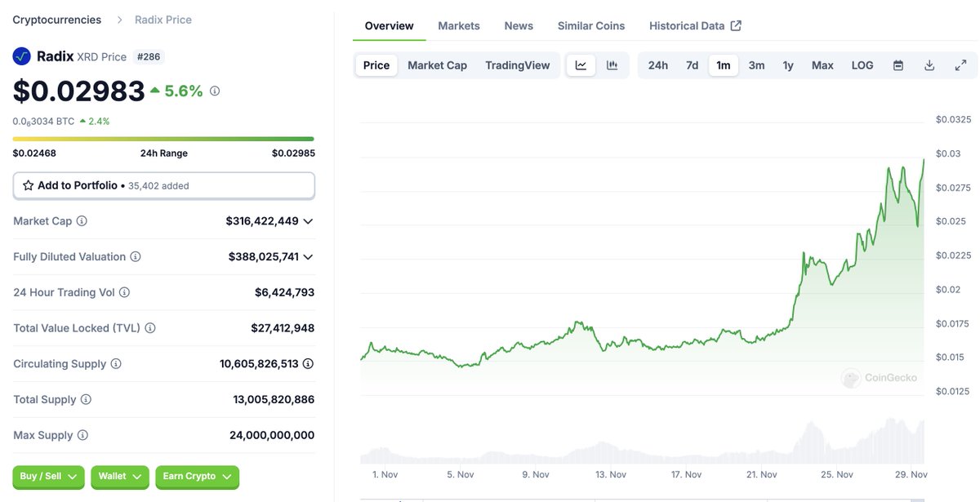
Task: Expand the Market Cap row chevron
Action: point(309,220)
